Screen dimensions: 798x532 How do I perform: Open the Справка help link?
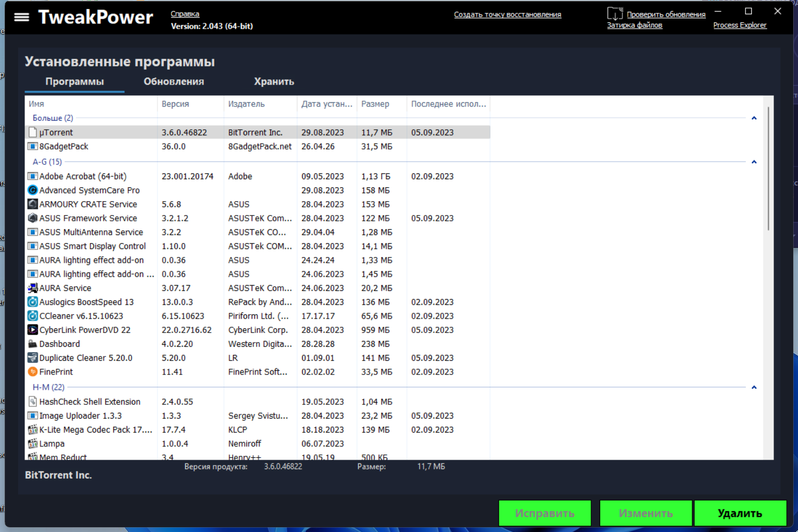click(x=185, y=14)
